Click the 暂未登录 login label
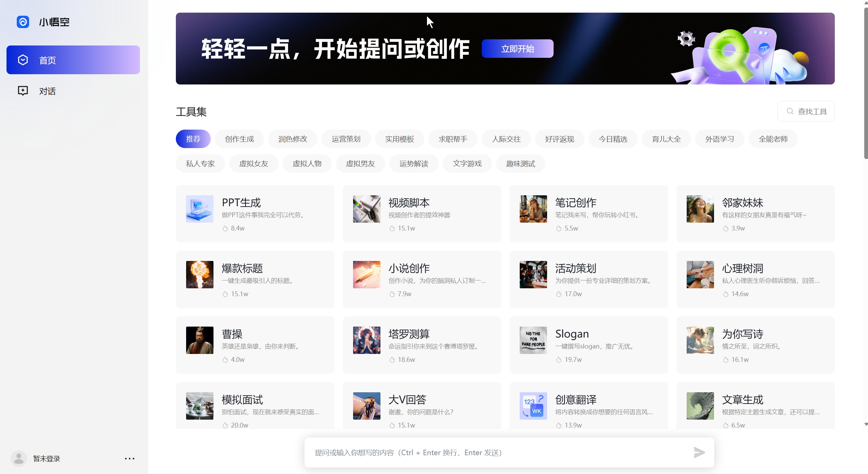 click(x=47, y=459)
